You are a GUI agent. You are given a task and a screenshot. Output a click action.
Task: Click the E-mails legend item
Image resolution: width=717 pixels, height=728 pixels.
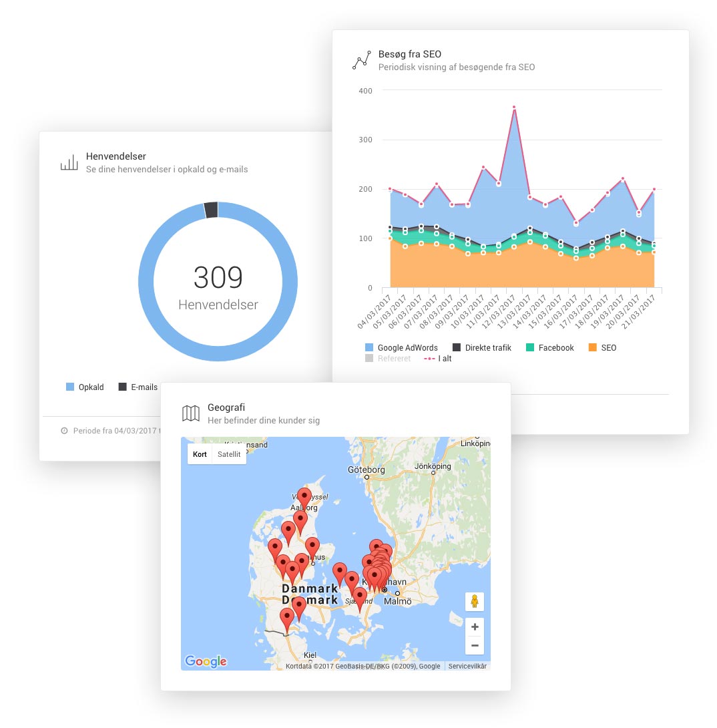[x=138, y=387]
